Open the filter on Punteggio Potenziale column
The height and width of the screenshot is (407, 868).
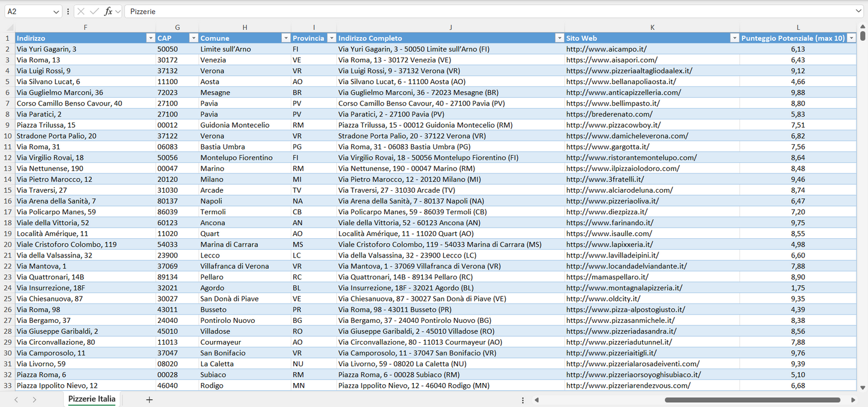click(851, 38)
